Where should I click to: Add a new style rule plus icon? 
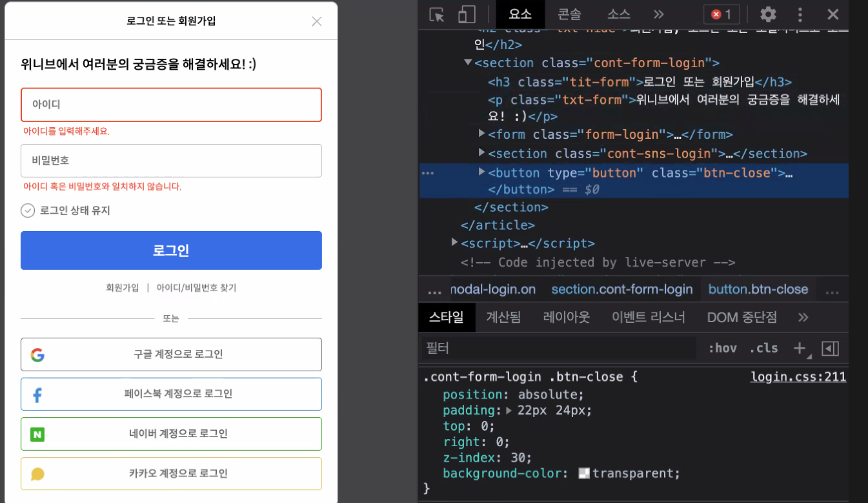click(x=800, y=348)
